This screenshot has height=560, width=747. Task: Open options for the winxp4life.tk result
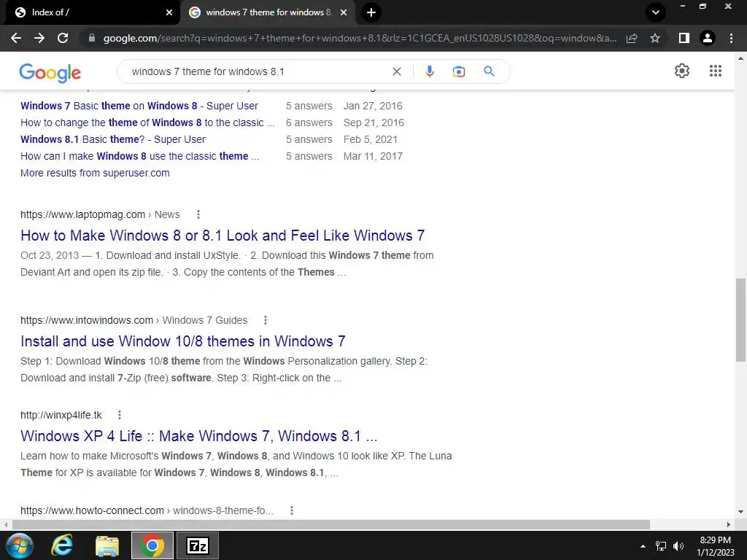[x=120, y=415]
